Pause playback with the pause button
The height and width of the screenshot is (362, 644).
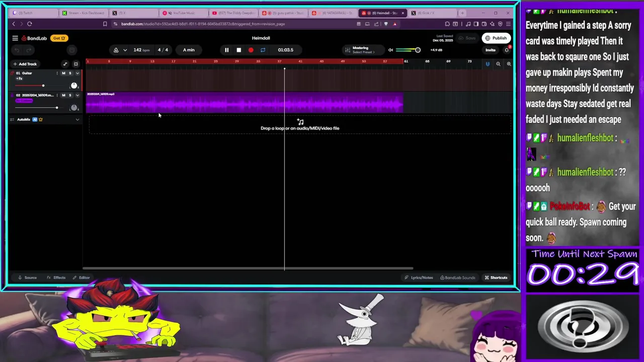[x=226, y=50]
